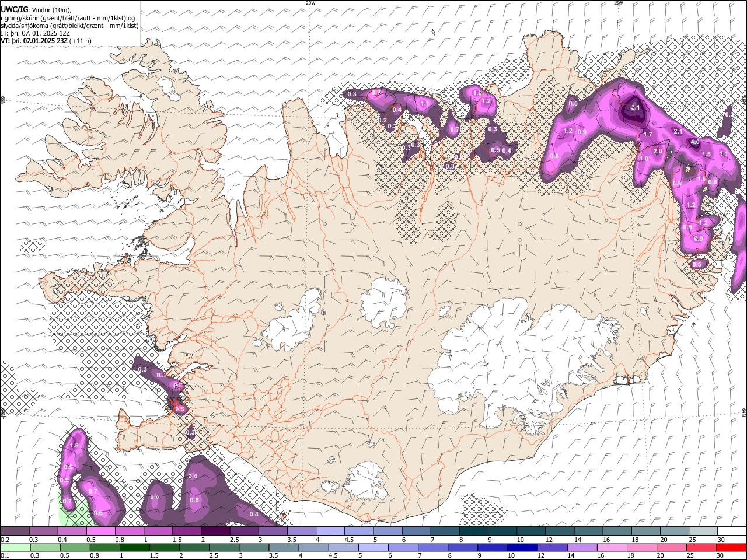Image resolution: width=747 pixels, height=560 pixels.
Task: Select the top legend swatch between 0.5 and 0.8
Action: coord(100,531)
